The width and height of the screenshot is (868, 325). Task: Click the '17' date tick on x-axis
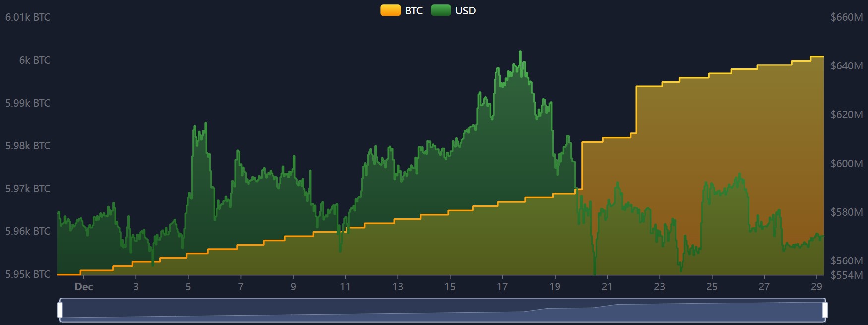pyautogui.click(x=502, y=287)
